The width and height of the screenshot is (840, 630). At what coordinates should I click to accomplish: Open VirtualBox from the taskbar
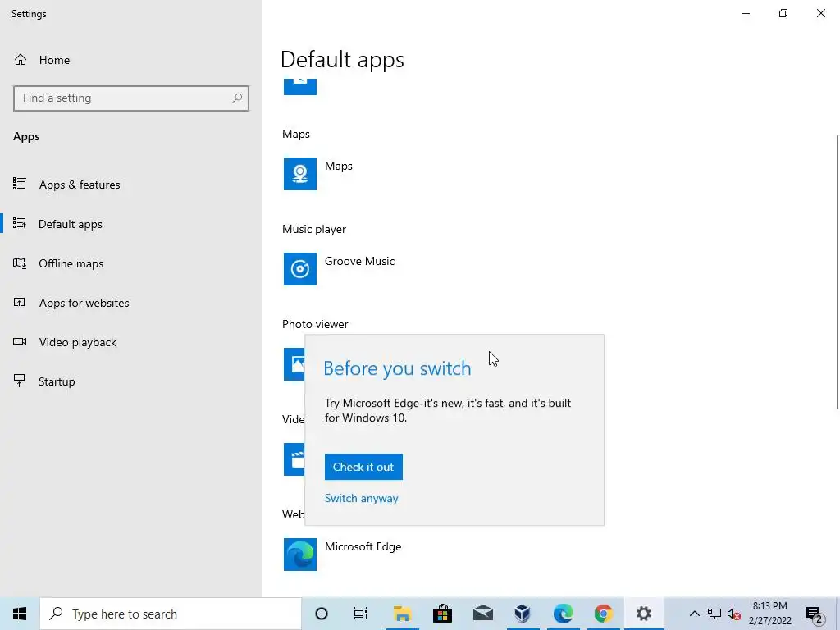coord(523,614)
